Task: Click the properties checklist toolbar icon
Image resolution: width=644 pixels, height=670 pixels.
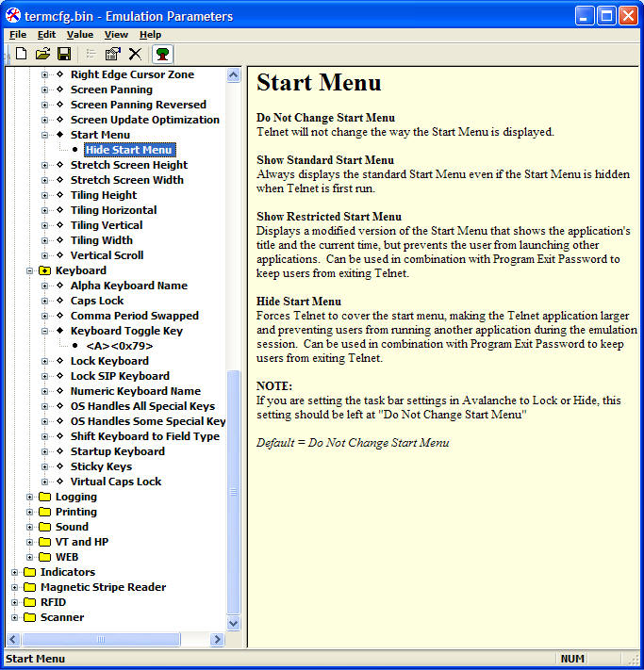Action: (113, 54)
